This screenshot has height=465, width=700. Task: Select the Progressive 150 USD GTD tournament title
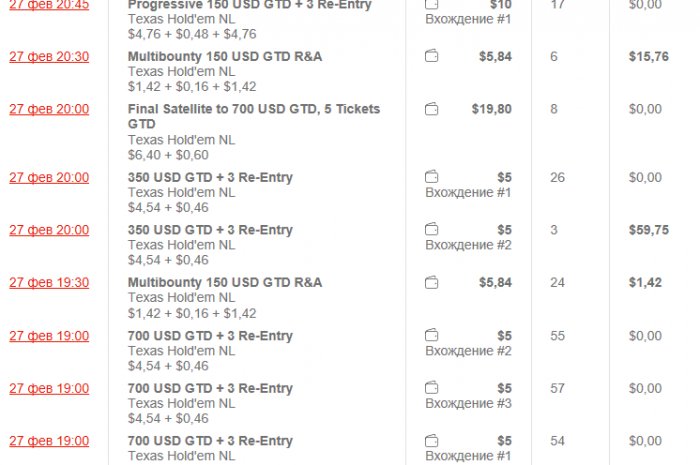pyautogui.click(x=249, y=5)
